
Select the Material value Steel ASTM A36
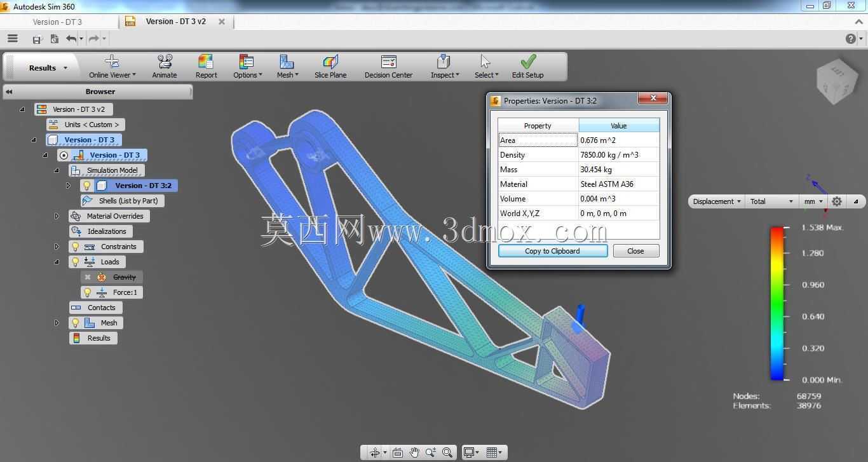[x=607, y=184]
